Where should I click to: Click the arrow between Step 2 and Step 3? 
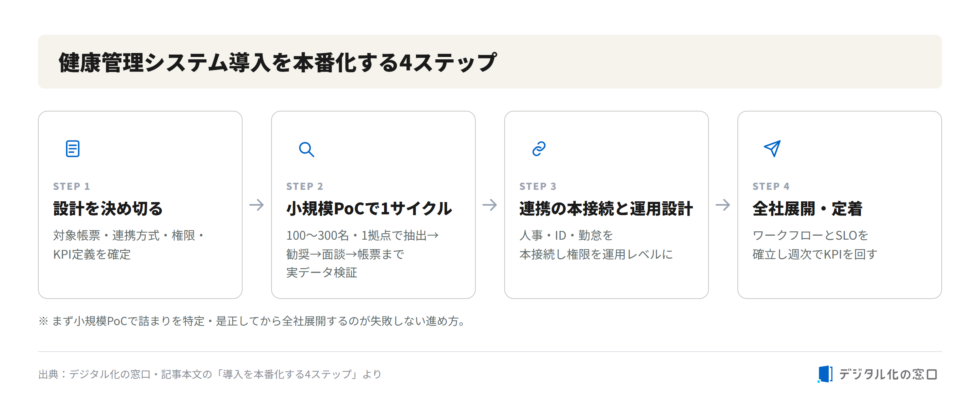point(490,205)
